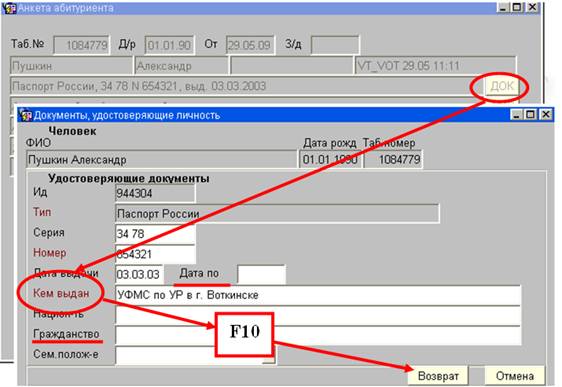Click the Дата выдачи field 03.03.03

pos(139,274)
